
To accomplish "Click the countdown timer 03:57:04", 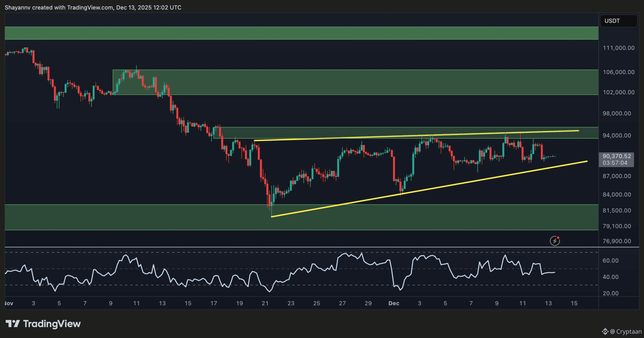I will point(615,163).
